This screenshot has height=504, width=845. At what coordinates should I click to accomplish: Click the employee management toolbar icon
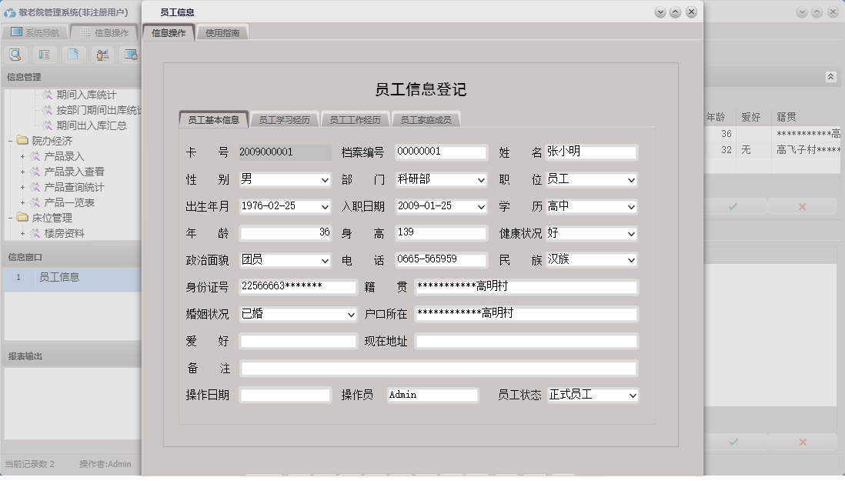(102, 55)
